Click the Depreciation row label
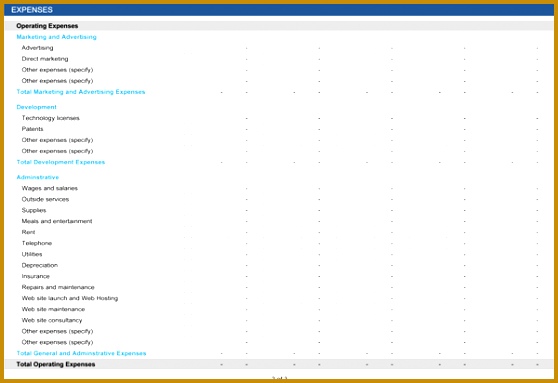Screen dimensions: 558x383 point(40,265)
